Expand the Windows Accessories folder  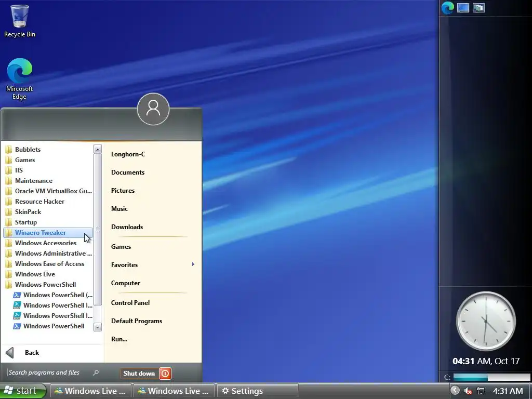click(47, 243)
